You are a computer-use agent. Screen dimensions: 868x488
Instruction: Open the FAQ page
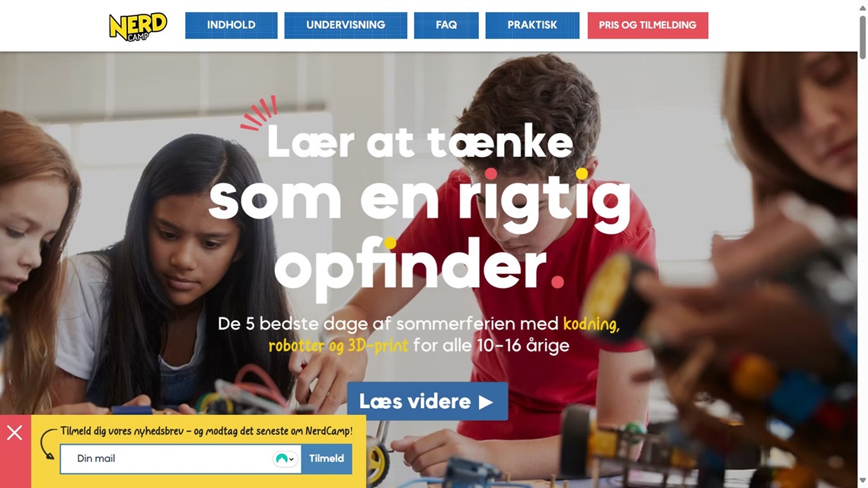point(446,25)
